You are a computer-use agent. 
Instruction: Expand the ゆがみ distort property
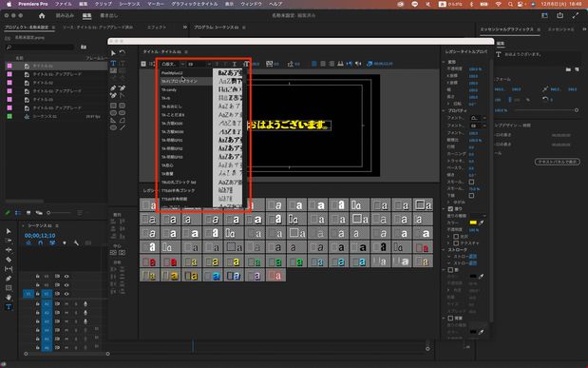[448, 202]
